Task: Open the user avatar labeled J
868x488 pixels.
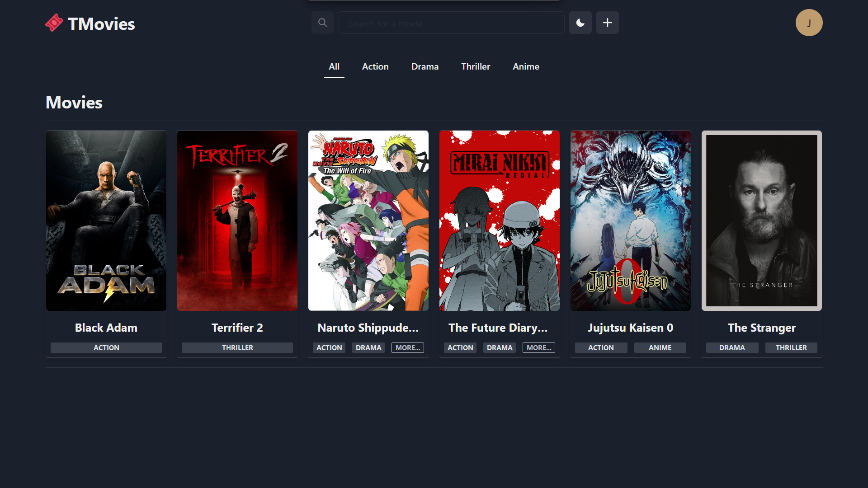Action: (809, 23)
